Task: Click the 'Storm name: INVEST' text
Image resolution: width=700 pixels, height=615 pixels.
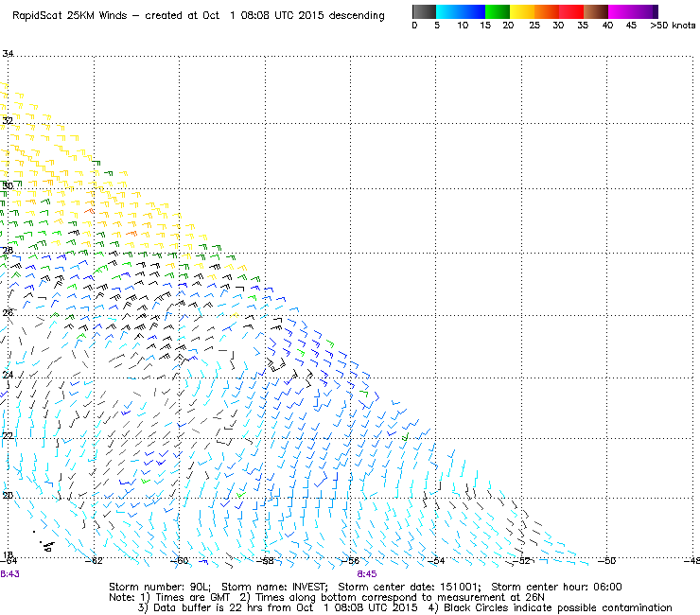Action: 274,587
